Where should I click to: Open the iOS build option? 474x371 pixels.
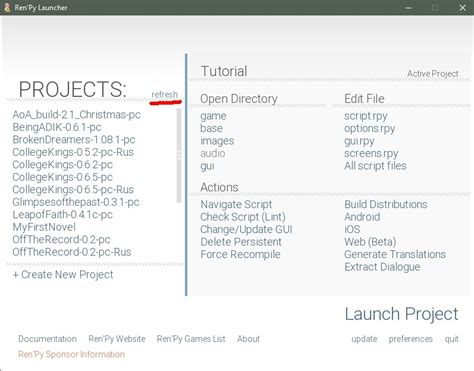352,229
